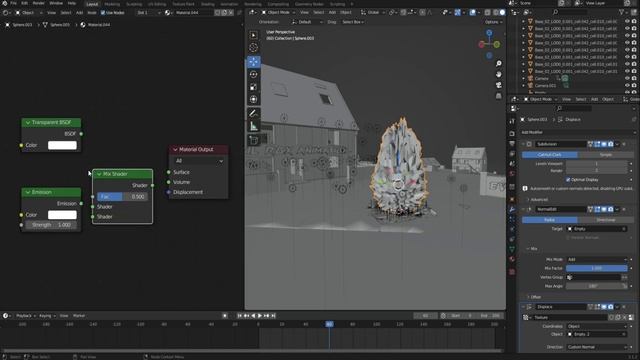Open the File menu
Viewport: 640px width, 360px height.
(13, 3)
